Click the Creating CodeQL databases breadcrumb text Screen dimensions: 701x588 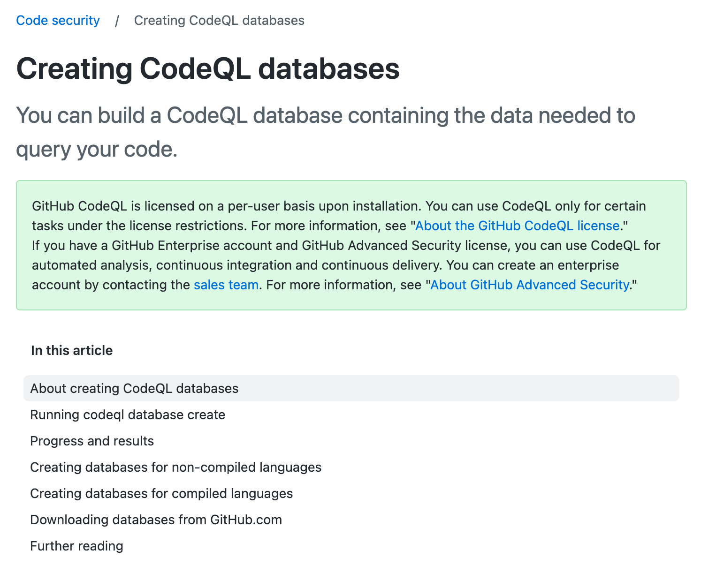tap(219, 21)
